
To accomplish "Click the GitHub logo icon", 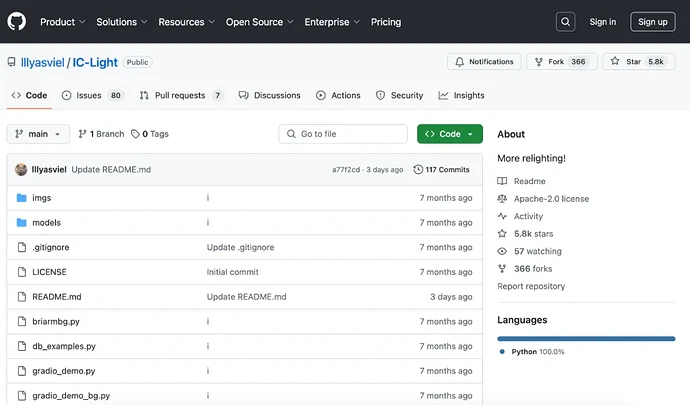I will 17,21.
